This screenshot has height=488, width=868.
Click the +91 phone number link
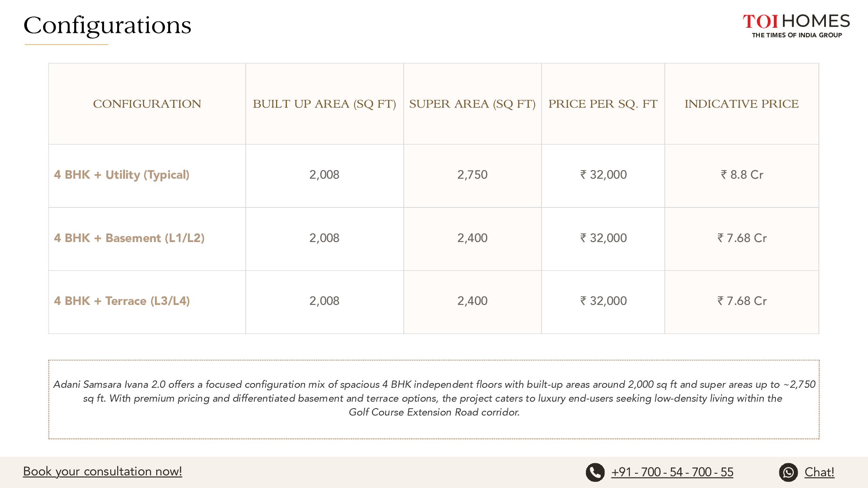click(672, 472)
